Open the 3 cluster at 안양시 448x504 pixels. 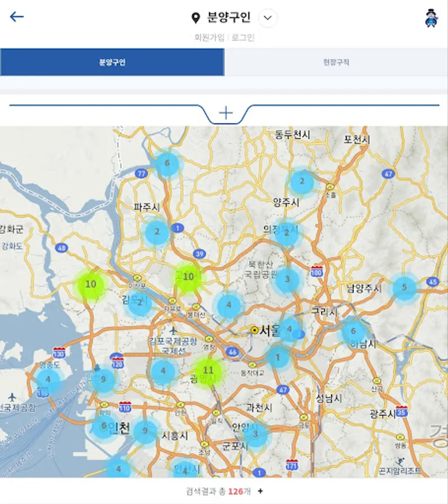point(255,435)
